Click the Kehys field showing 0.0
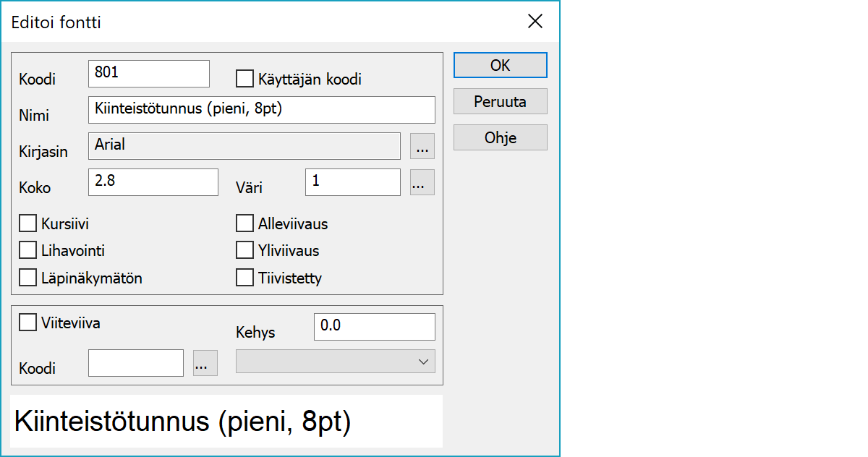 point(374,327)
